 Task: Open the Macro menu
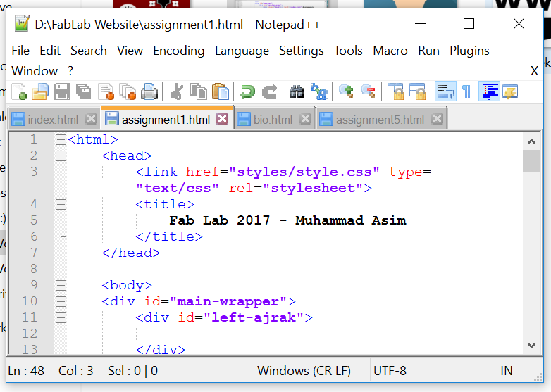(x=390, y=51)
